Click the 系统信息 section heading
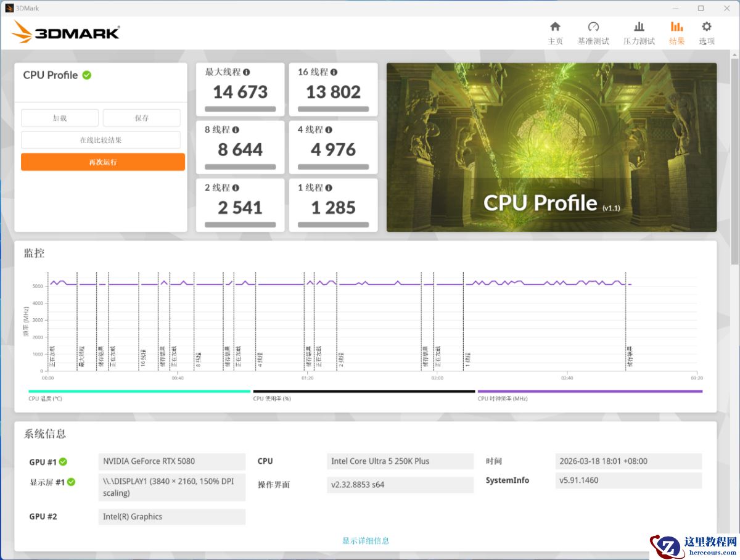The width and height of the screenshot is (740, 560). 45,434
